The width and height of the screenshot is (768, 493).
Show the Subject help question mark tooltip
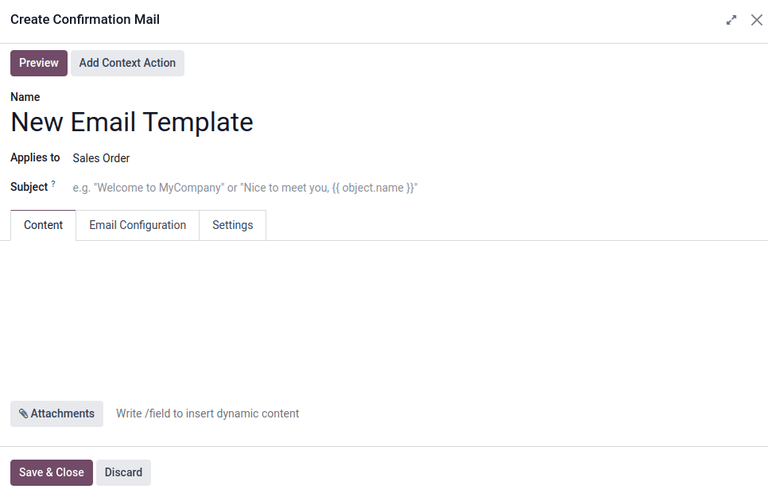click(x=53, y=184)
